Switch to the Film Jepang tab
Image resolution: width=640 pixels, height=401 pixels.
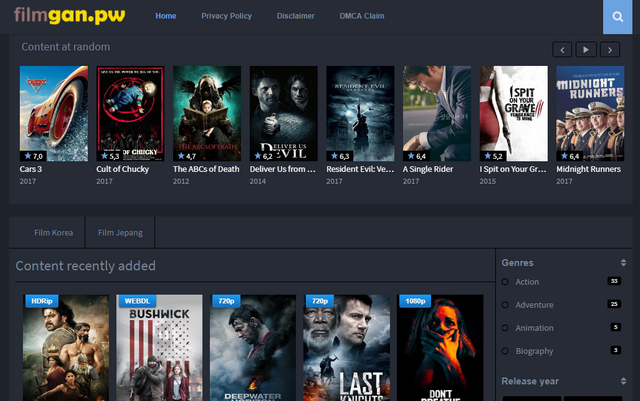tap(120, 232)
